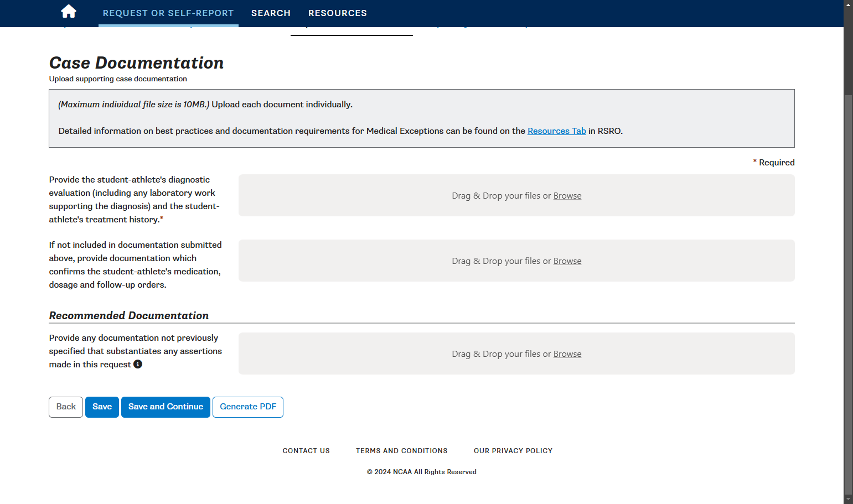The image size is (853, 504).
Task: Follow the Resources Tab hyperlink in the notice
Action: click(x=557, y=131)
